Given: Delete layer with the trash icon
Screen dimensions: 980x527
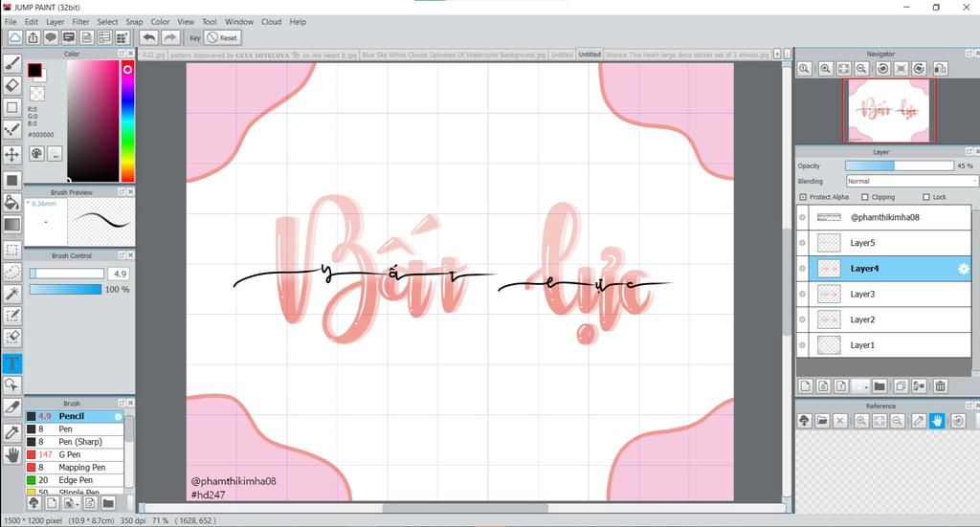Looking at the screenshot, I should [940, 385].
